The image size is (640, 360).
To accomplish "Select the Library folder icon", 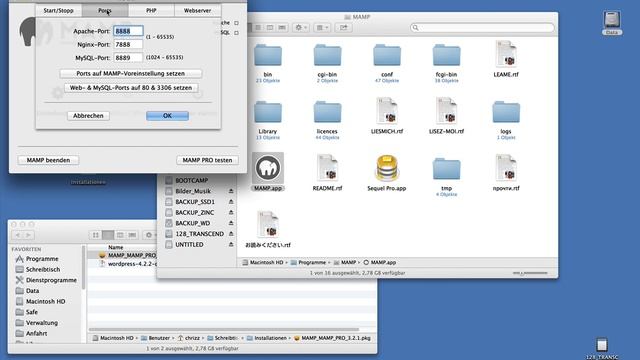I will [268, 112].
